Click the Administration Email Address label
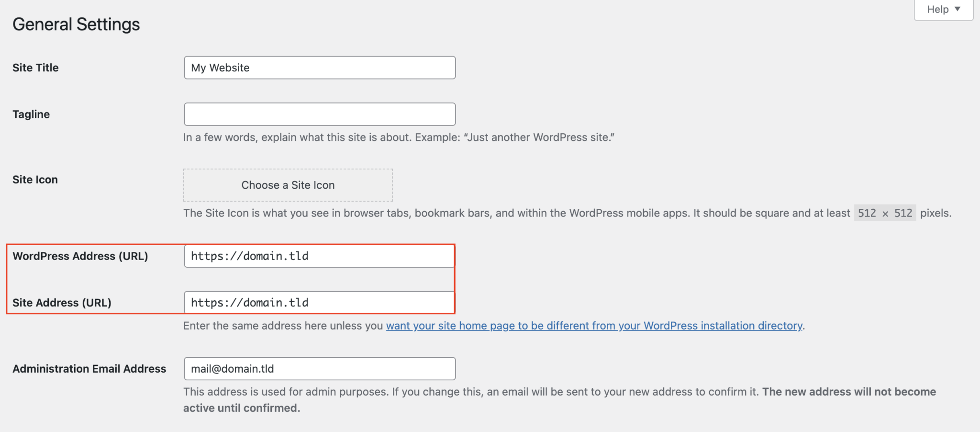Screen dimensions: 980x432 point(89,368)
